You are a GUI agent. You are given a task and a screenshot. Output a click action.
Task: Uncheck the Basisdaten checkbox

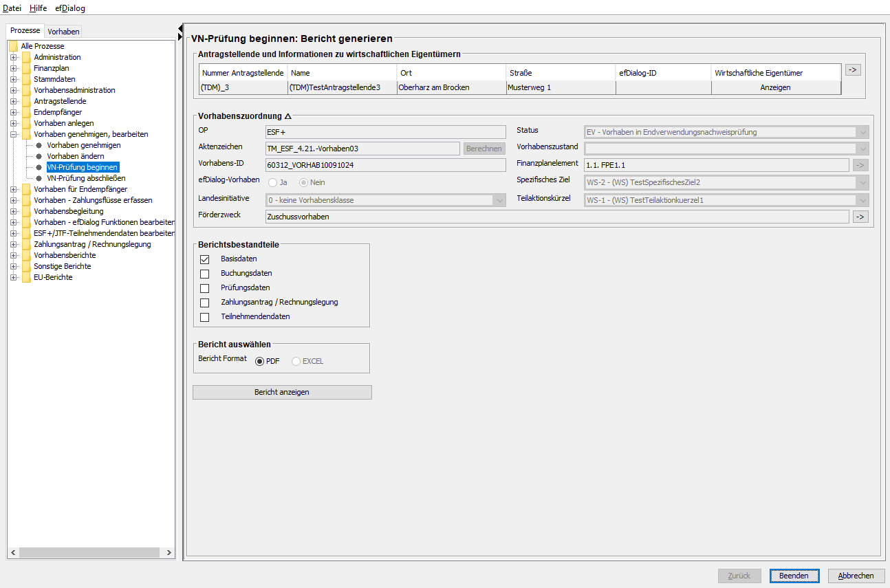(204, 259)
